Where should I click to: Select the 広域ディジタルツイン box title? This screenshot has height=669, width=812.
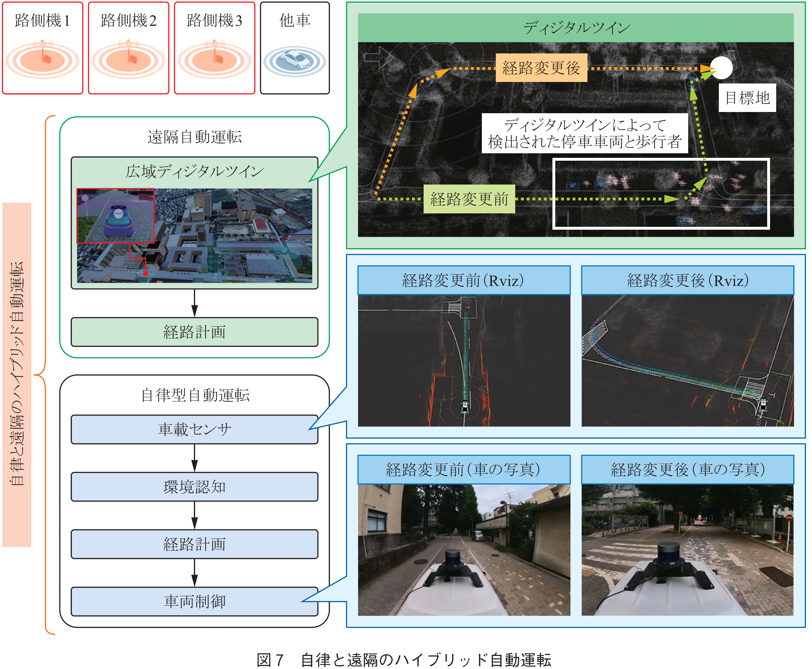pyautogui.click(x=195, y=171)
